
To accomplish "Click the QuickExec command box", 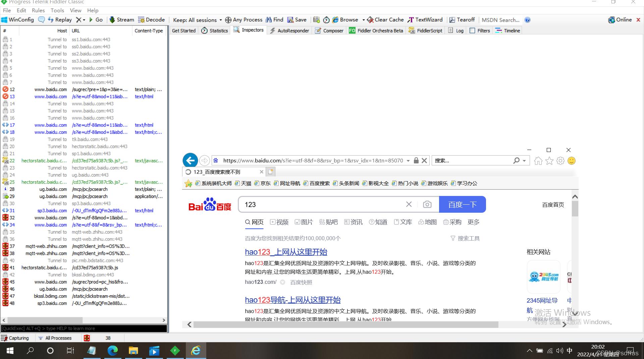I will [x=84, y=328].
